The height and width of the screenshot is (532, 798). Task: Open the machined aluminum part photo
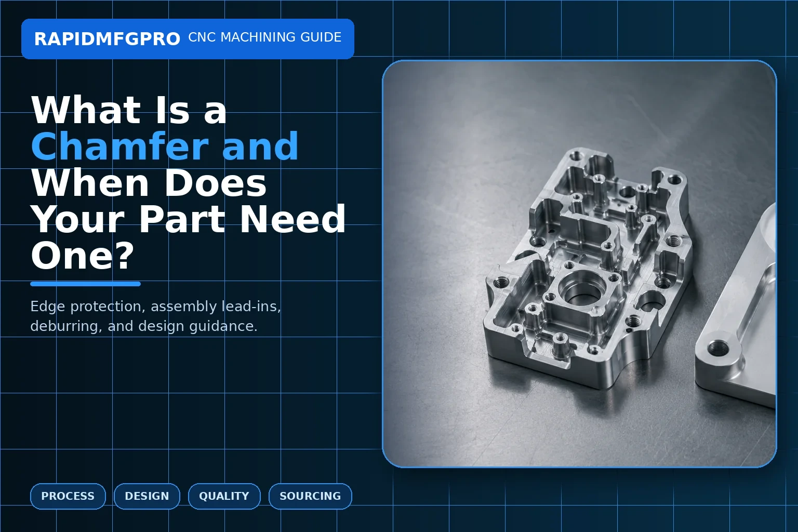[579, 264]
